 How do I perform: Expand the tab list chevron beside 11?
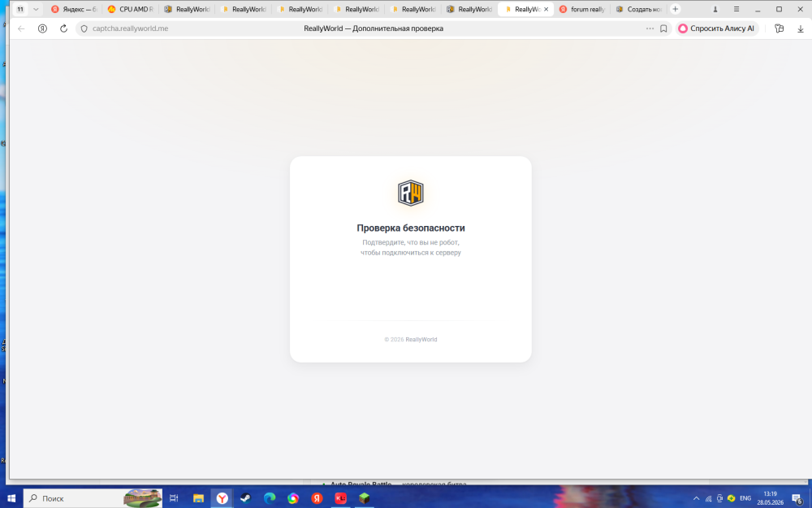(36, 9)
